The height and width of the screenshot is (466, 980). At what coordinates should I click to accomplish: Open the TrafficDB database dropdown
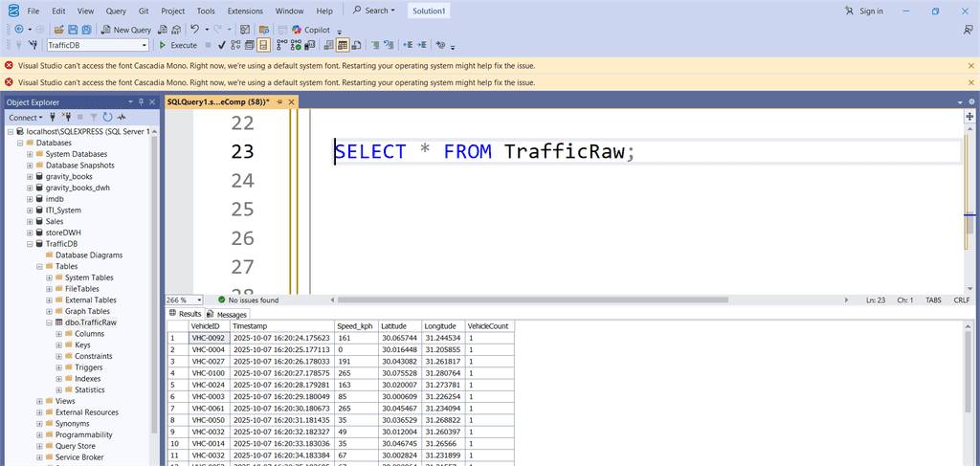[145, 45]
